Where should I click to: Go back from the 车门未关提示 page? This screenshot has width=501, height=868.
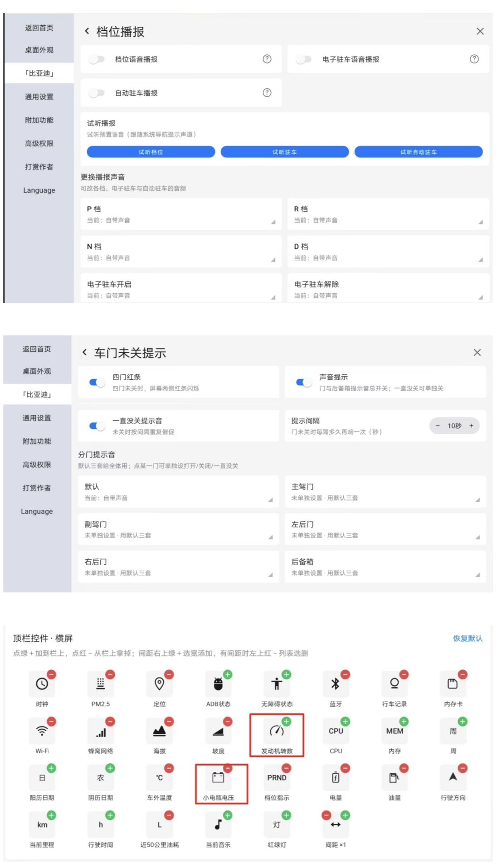[84, 353]
